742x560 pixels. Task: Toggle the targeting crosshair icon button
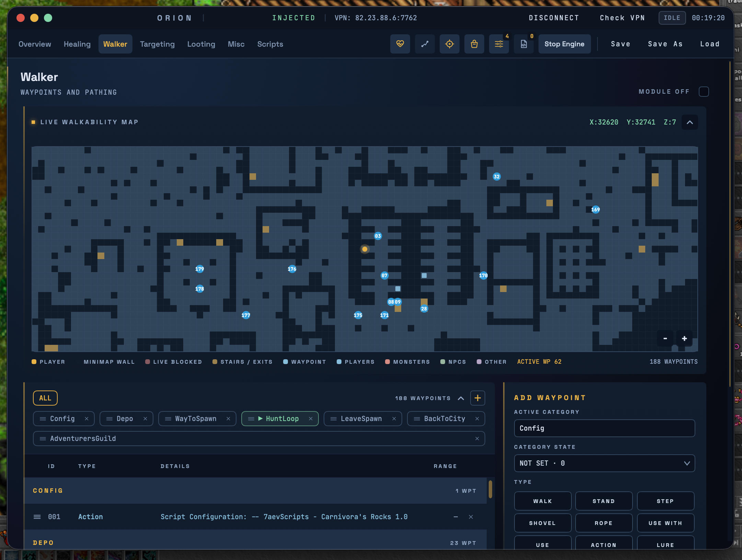[x=449, y=44]
